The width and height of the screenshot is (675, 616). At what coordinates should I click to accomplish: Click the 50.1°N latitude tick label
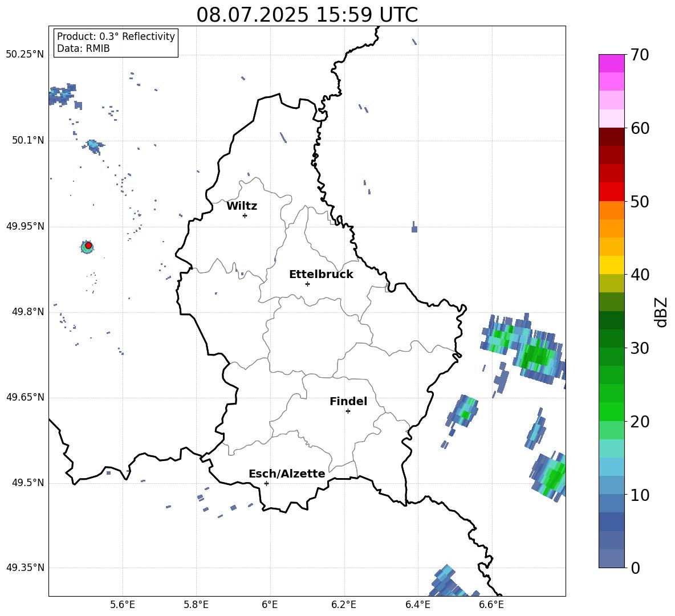tap(28, 140)
